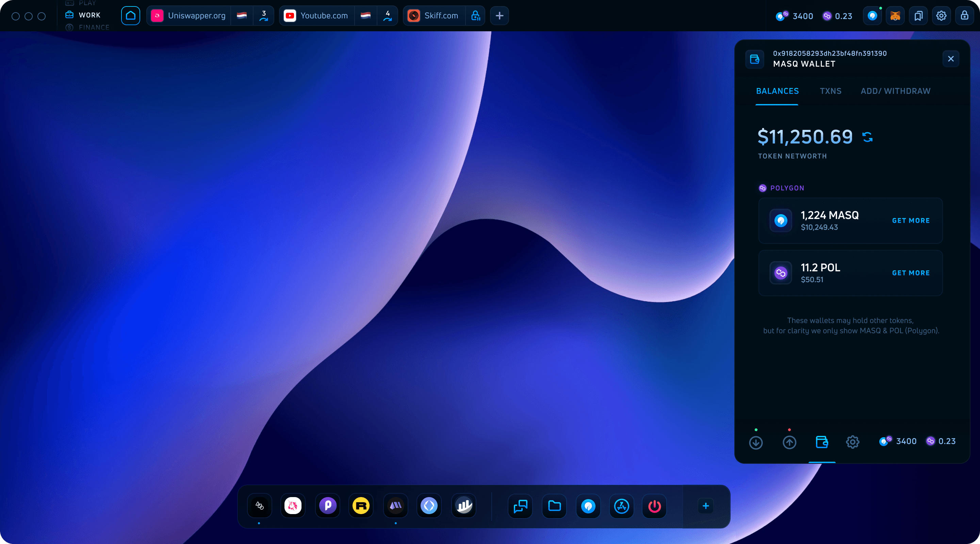
Task: Expand Youtube tab hop count 4
Action: [387, 16]
